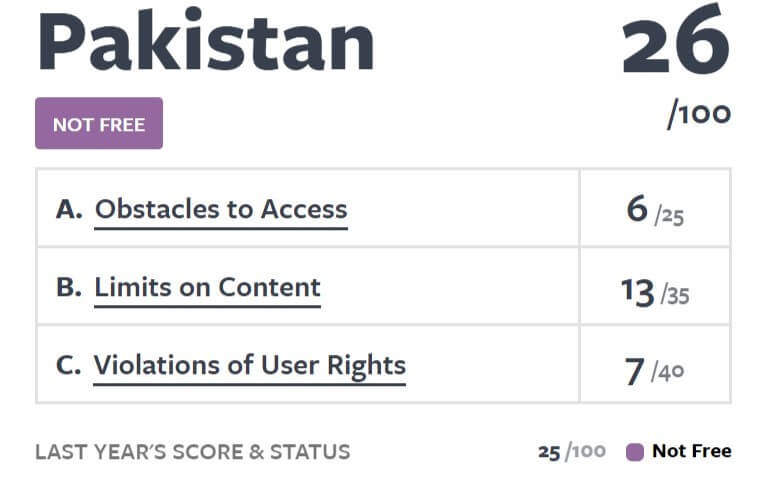The image size is (769, 479).
Task: Click last year's score 25/100
Action: coord(571,452)
